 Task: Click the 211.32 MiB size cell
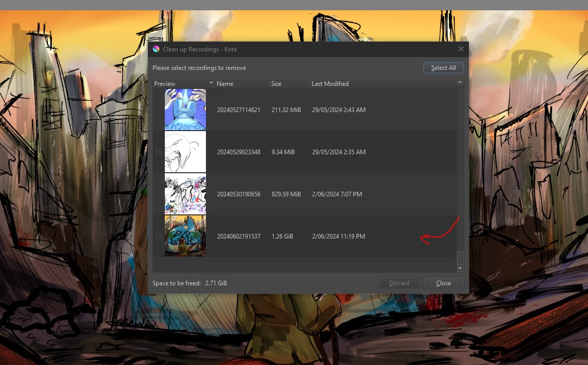tap(286, 109)
